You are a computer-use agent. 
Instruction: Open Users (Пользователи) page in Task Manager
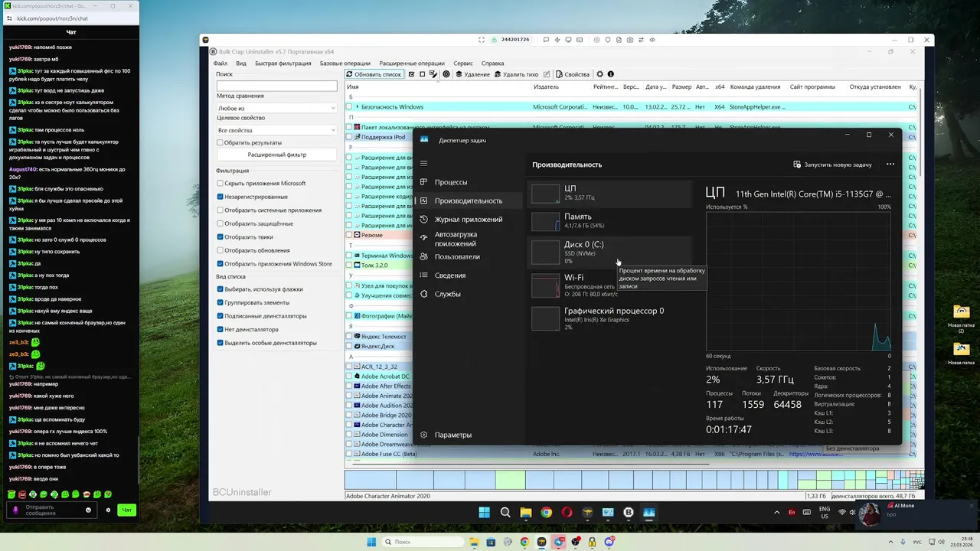coord(469,257)
